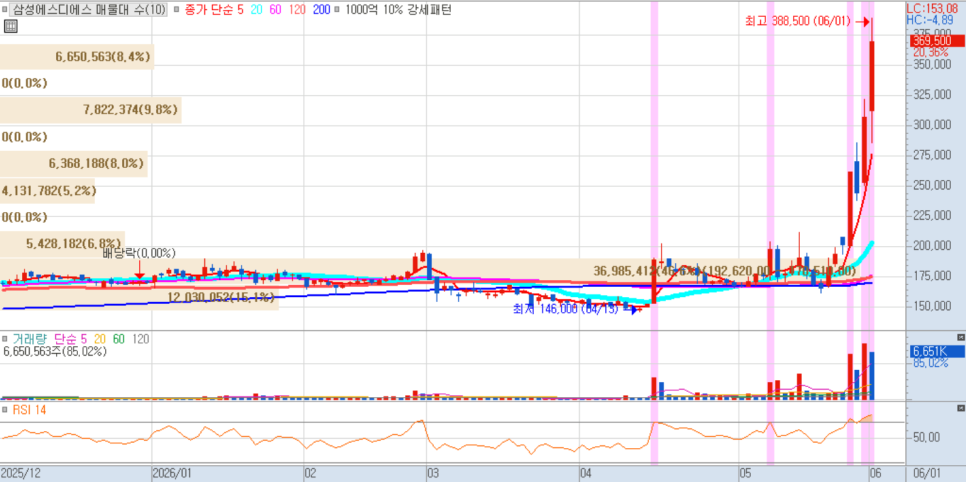
Task: Click the volume panel's top-right collapse button
Action: click(960, 338)
